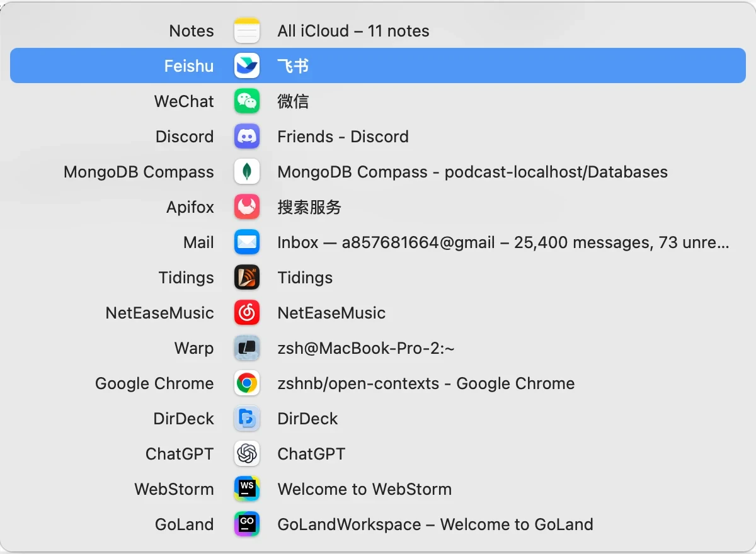Click the Apifox app icon
The height and width of the screenshot is (554, 756).
pyautogui.click(x=247, y=207)
